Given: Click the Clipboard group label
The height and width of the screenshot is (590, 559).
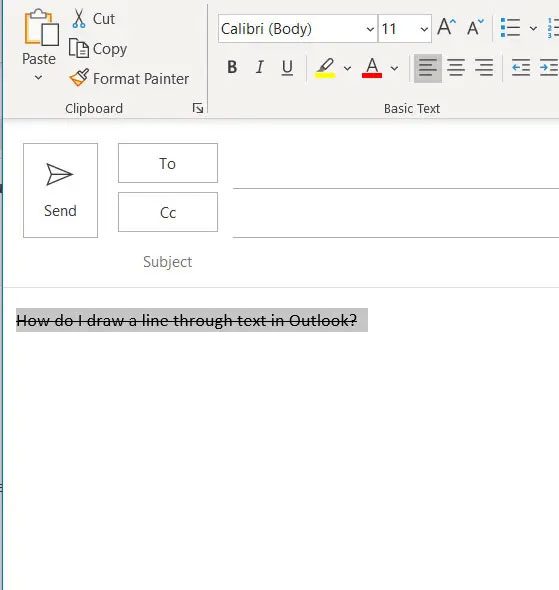Looking at the screenshot, I should click(x=94, y=108).
